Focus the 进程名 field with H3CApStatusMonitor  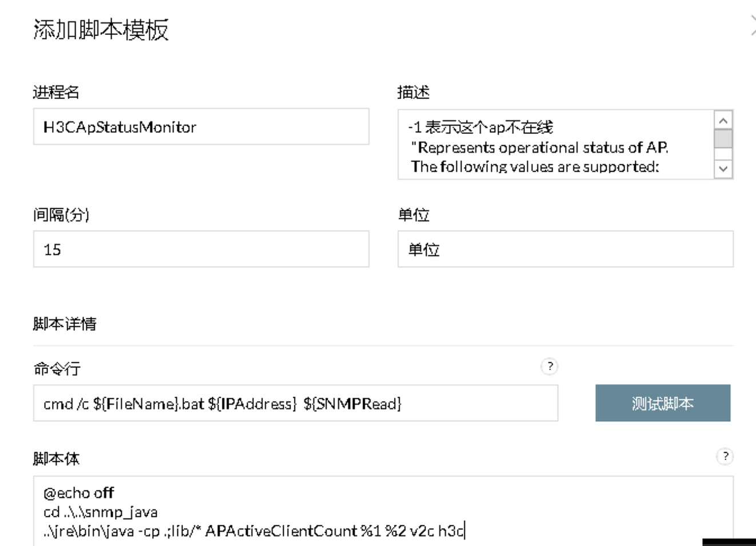[x=201, y=126]
